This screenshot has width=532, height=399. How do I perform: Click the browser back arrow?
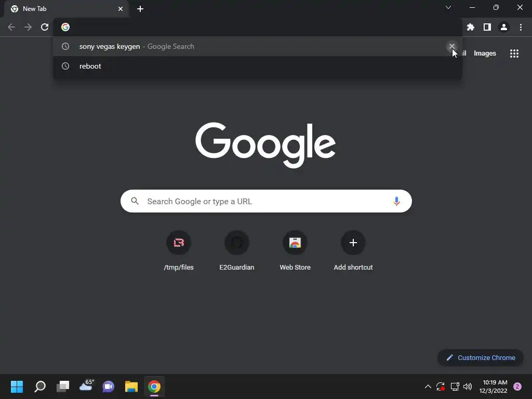(x=11, y=27)
